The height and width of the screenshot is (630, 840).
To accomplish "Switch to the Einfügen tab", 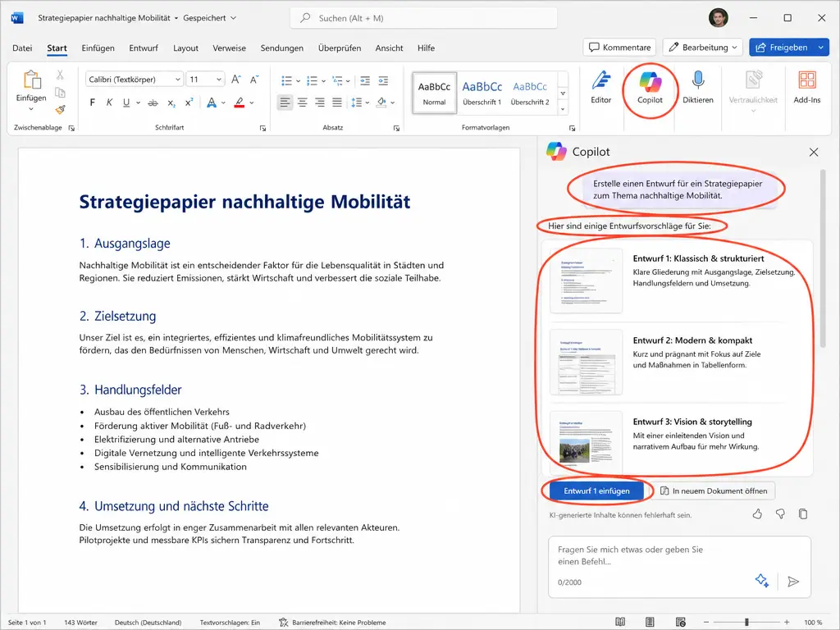I will (98, 48).
